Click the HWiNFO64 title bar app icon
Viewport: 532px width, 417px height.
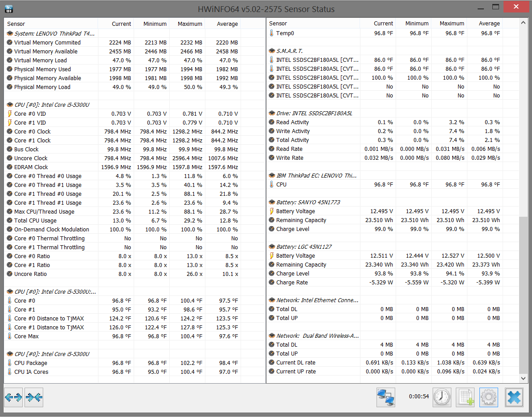(9, 9)
